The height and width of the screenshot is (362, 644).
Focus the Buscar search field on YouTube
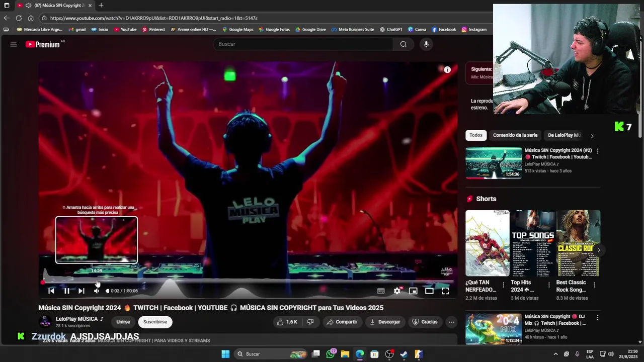[x=303, y=44]
